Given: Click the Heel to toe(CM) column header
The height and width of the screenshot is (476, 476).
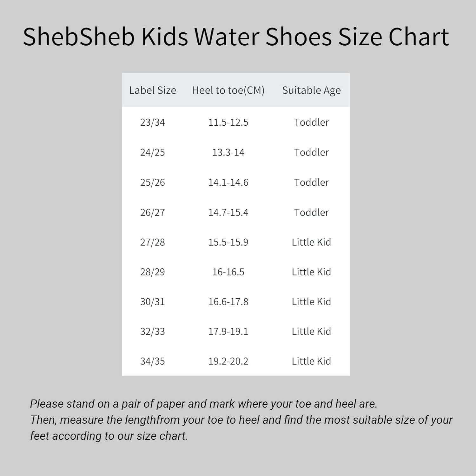Looking at the screenshot, I should [x=228, y=90].
